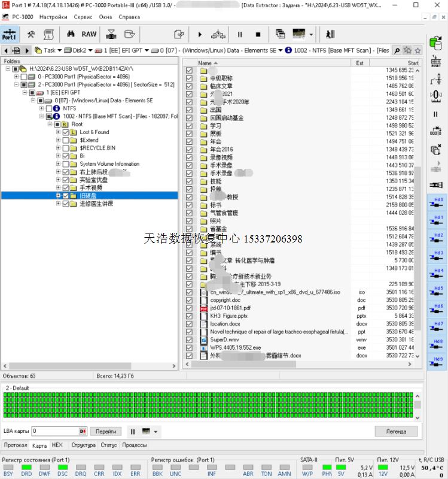The image size is (448, 479).
Task: Switch to the HEX tab
Action: [57, 445]
